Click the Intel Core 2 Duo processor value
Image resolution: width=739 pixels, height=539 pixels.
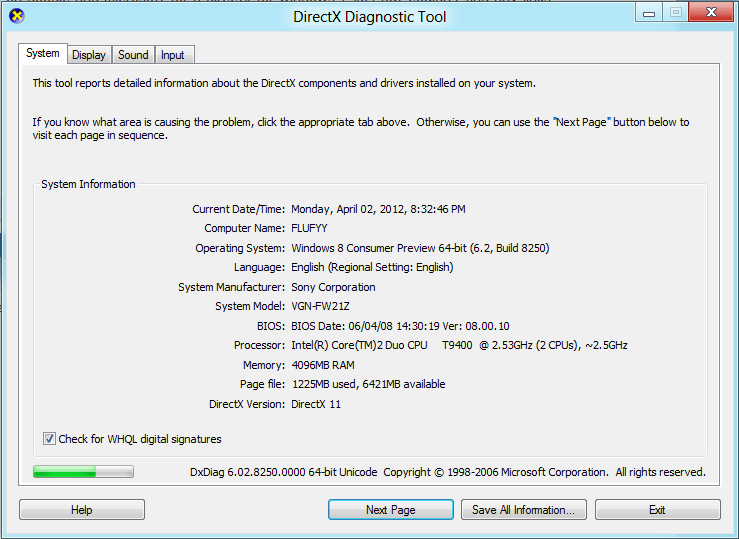[x=459, y=345]
